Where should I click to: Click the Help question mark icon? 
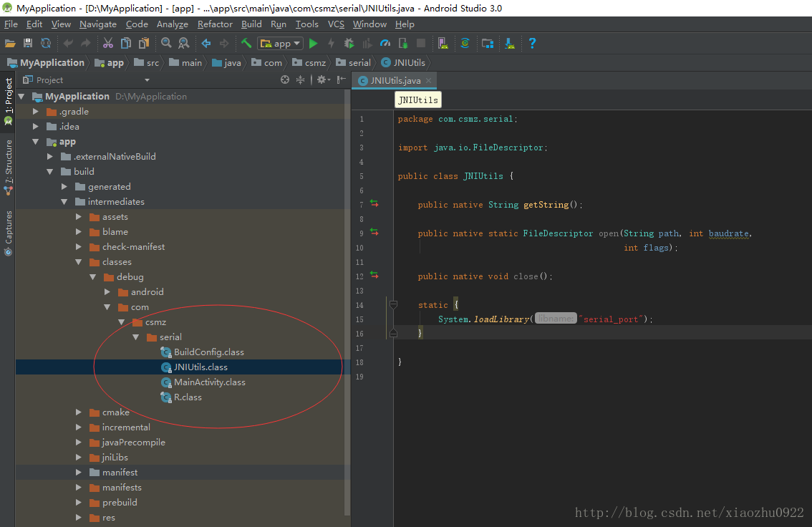[532, 44]
